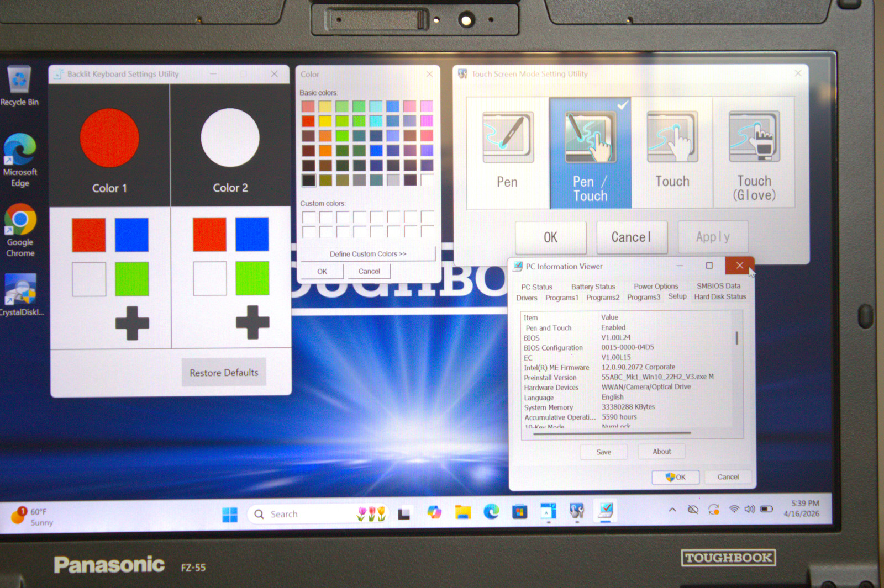
Task: Open Task View from the taskbar
Action: click(404, 514)
